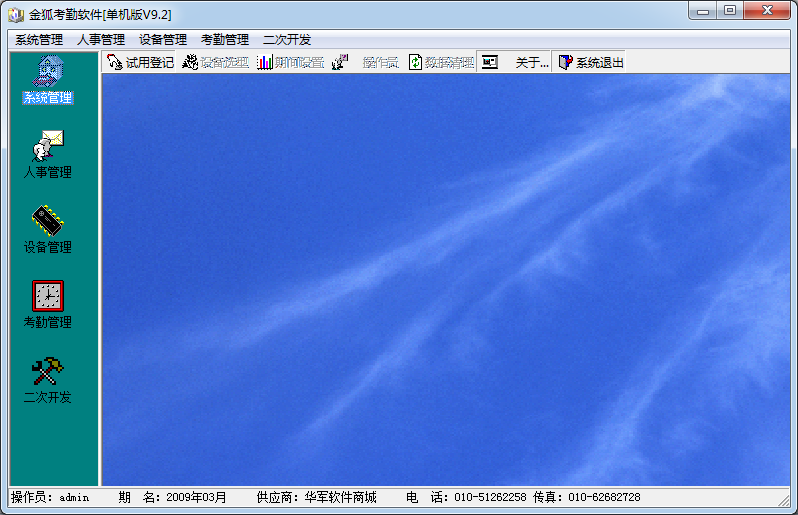Open the 考勤管理 menu in menu bar
This screenshot has height=515, width=798.
click(225, 40)
